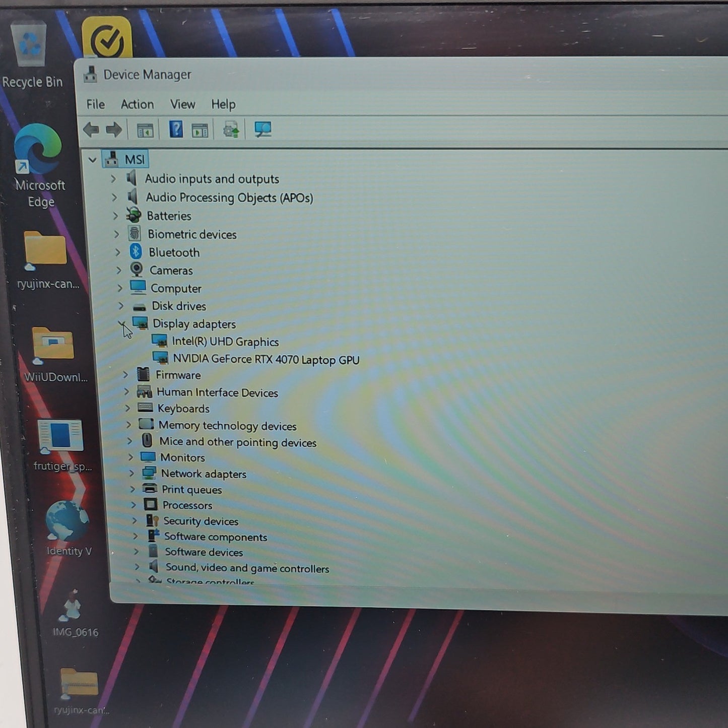
Task: Show or hide the console tree pane
Action: coord(145,130)
